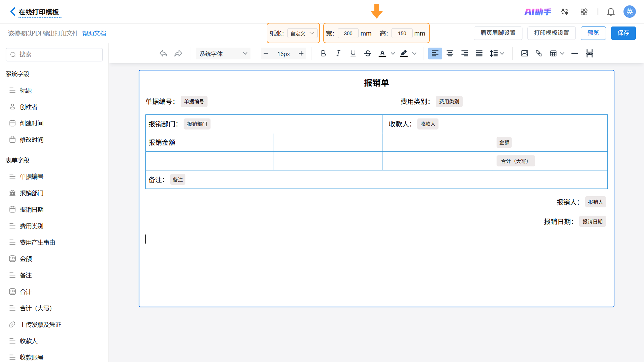This screenshot has width=644, height=362.
Task: Select the 创建者 system field
Action: click(x=29, y=107)
